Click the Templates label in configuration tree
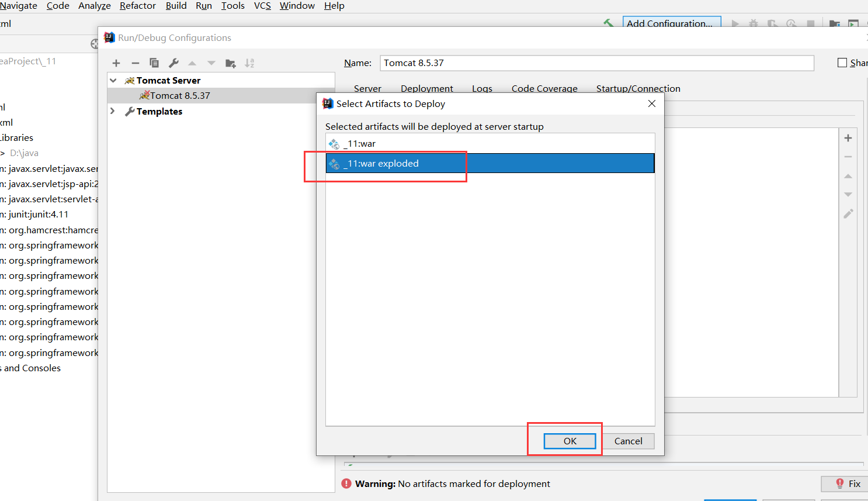 click(159, 112)
